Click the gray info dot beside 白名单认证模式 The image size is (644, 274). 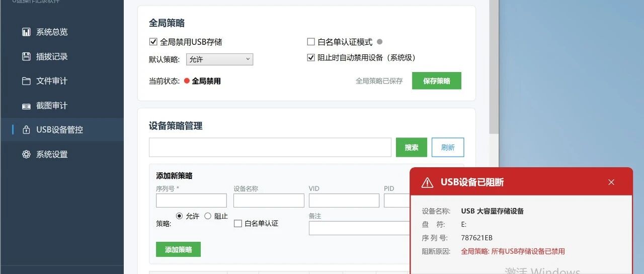point(380,42)
